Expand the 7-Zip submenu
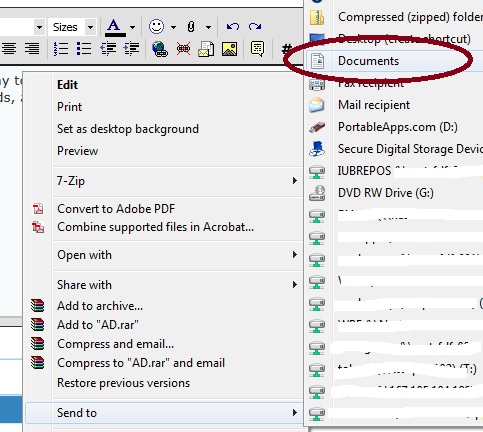This screenshot has height=432, width=483. 178,181
